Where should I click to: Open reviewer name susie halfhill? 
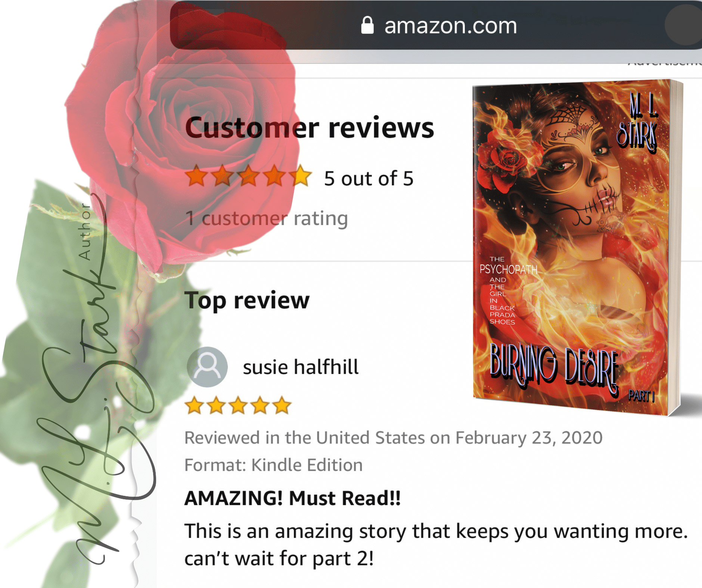click(x=301, y=367)
